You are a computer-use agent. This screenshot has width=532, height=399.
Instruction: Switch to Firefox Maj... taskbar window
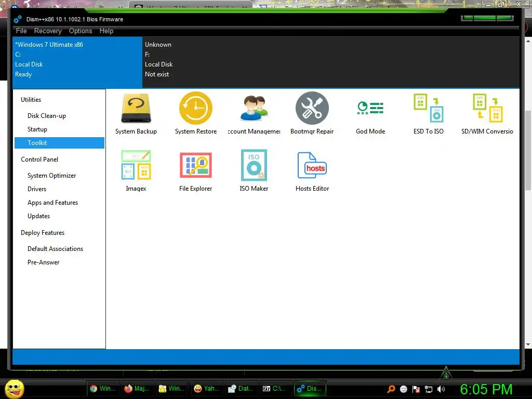click(137, 389)
